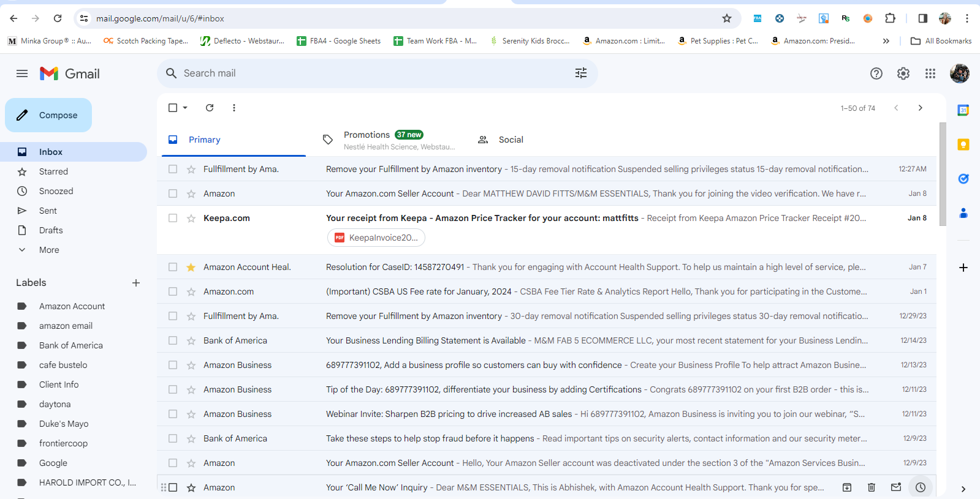This screenshot has height=499, width=980.
Task: Refresh the inbox
Action: pos(210,108)
